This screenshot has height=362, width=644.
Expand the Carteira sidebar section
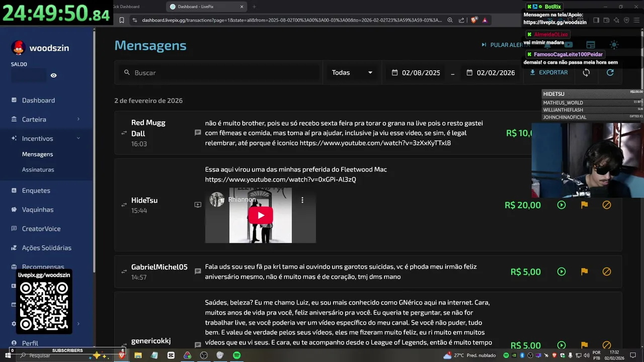47,119
